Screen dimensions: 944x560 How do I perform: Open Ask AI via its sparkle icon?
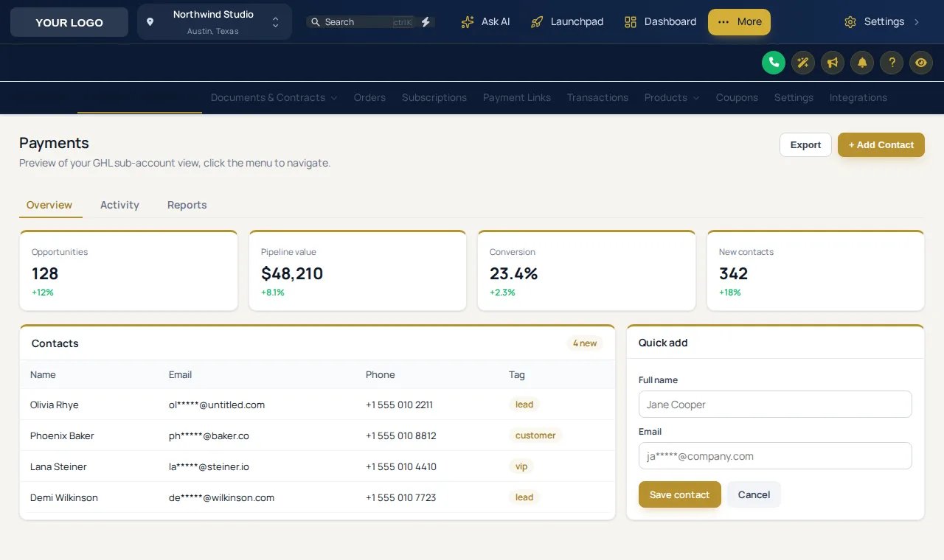pos(468,22)
